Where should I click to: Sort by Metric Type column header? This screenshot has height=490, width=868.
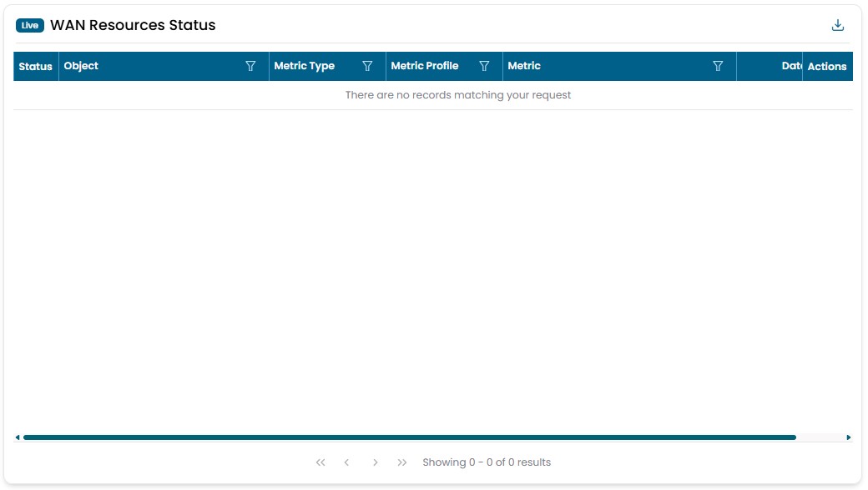coord(304,66)
